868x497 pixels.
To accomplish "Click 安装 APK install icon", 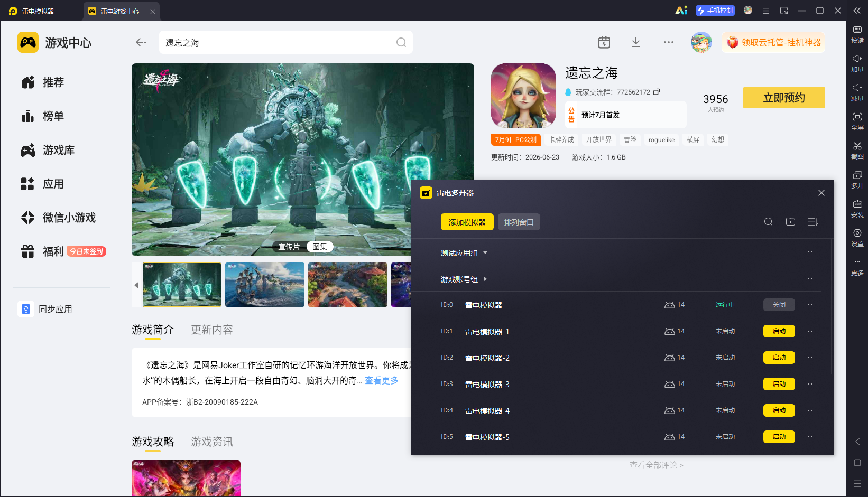I will tap(857, 208).
